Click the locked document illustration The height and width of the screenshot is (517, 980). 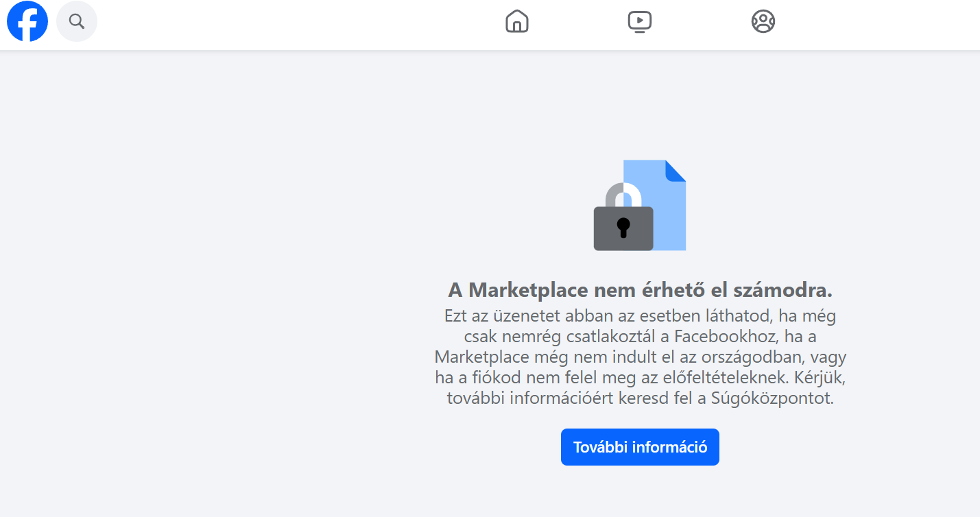click(x=640, y=205)
